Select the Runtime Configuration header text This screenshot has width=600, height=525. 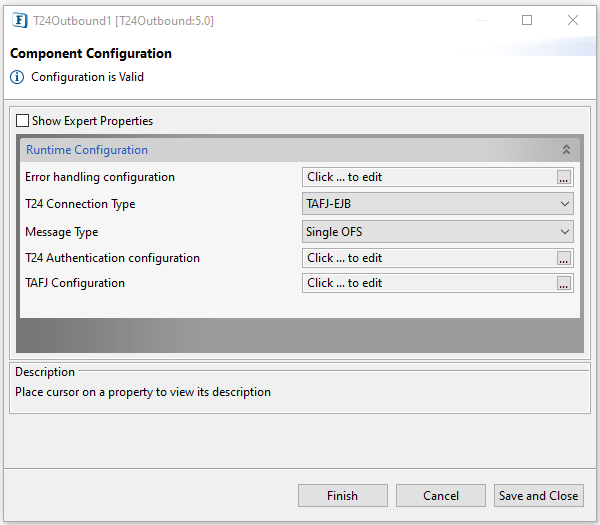[x=87, y=150]
